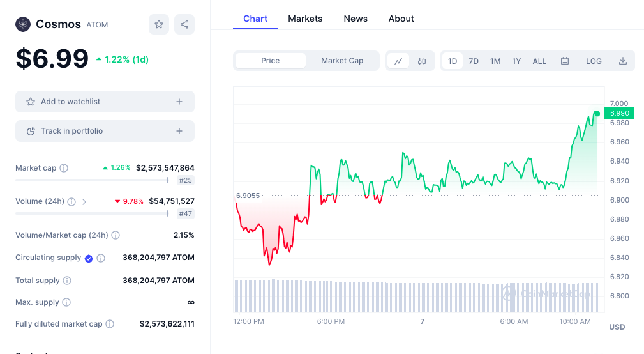This screenshot has width=644, height=354.
Task: Click the $2,573,622,111 fully diluted value
Action: 167,324
